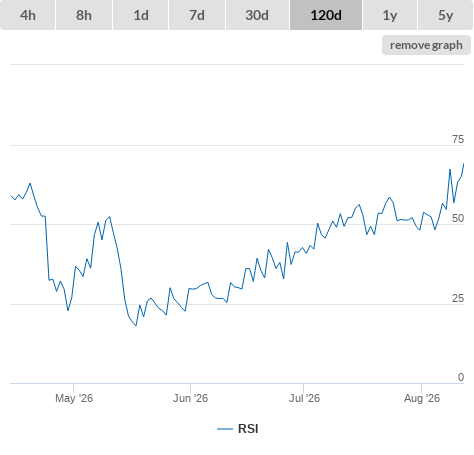Click the remove graph button

[426, 45]
